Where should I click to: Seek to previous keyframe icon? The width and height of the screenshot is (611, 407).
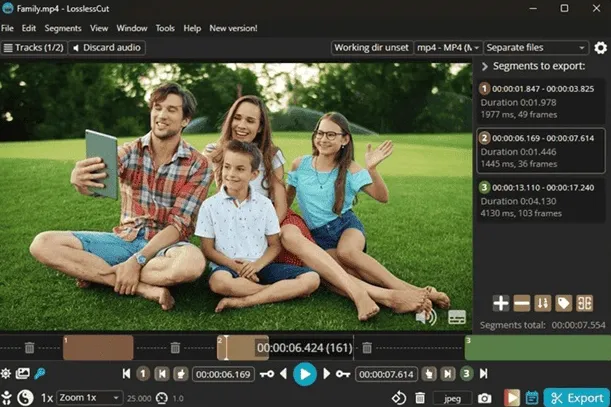267,374
